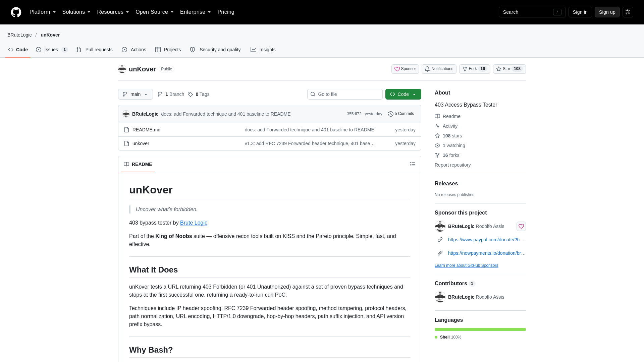Viewport: 644px width, 362px height.
Task: Click BRuteLogic avatar in latest commit row
Action: [x=126, y=114]
